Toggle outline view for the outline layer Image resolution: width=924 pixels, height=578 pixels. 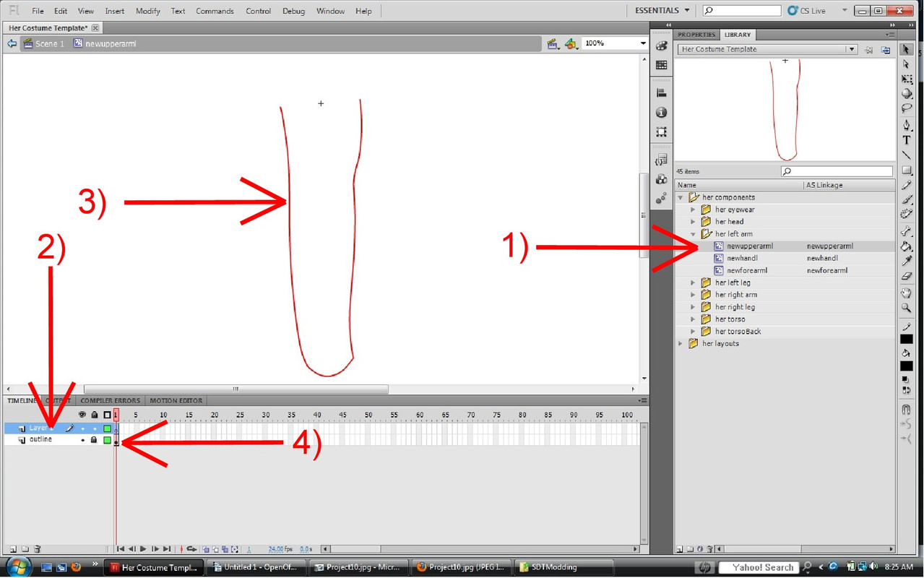(x=107, y=440)
